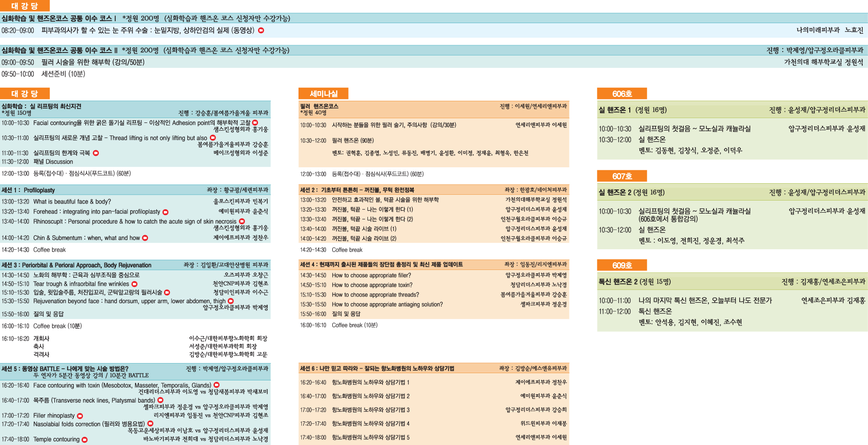Click the How to choose appropriate filler? talk

(x=371, y=275)
